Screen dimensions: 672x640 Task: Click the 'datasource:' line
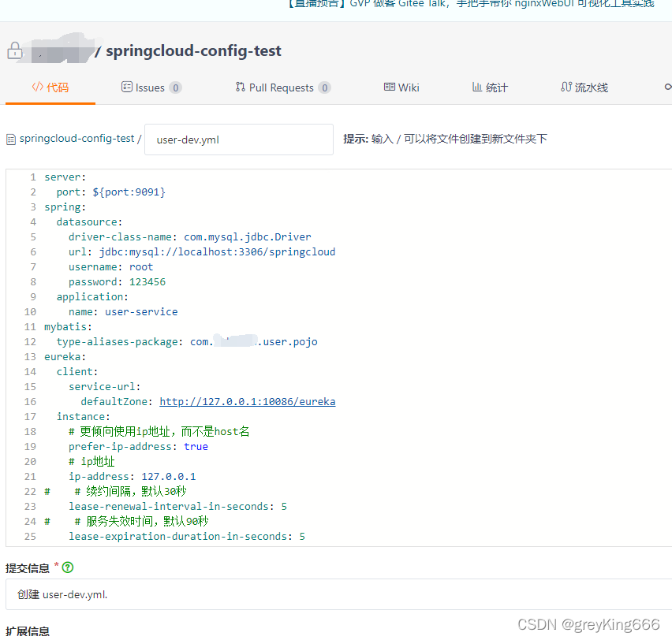click(x=89, y=222)
